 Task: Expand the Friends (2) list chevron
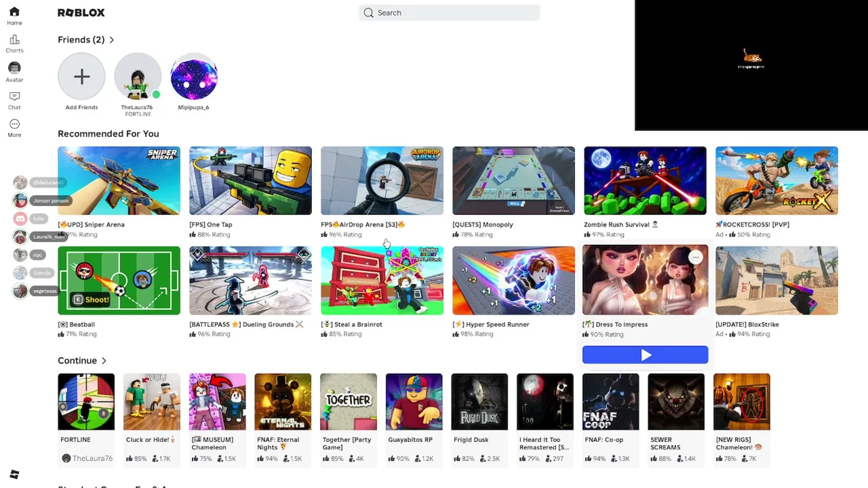(112, 40)
